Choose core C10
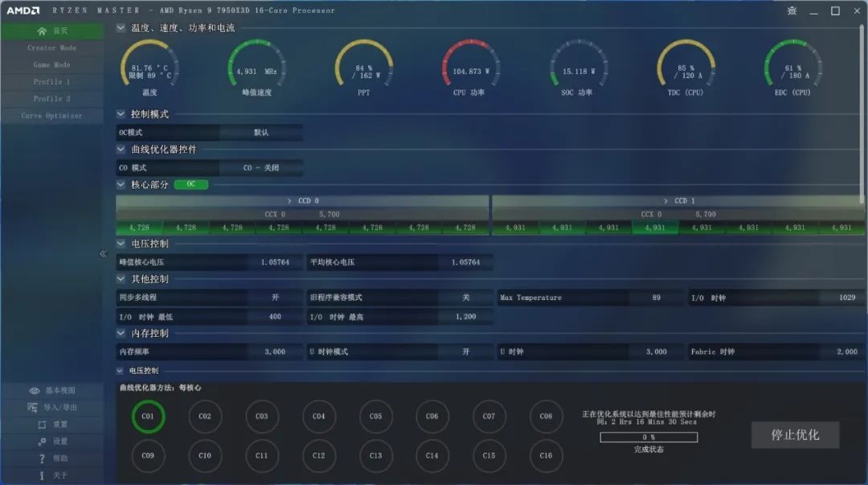 click(x=205, y=455)
